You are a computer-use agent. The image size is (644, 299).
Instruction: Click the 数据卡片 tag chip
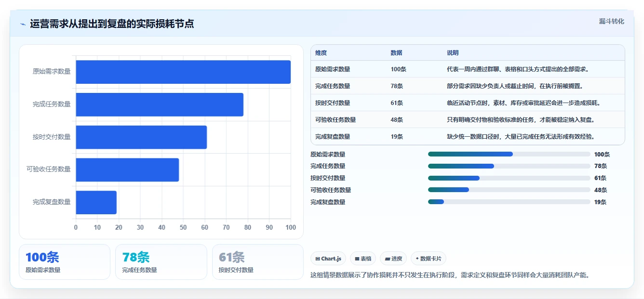click(429, 259)
